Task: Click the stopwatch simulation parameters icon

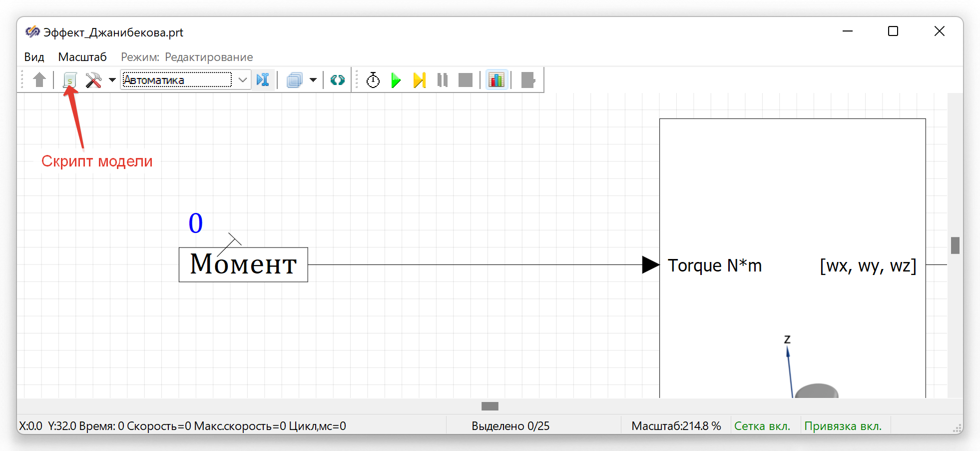Action: (373, 80)
